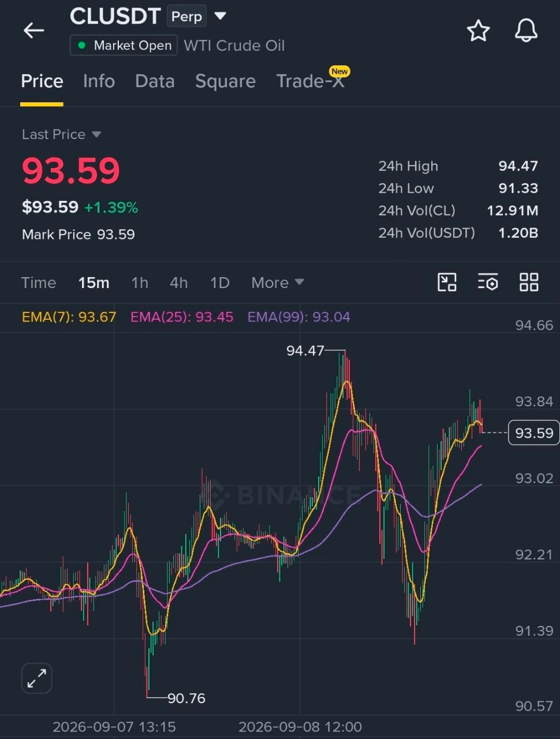Tap the 90.76 low marker on chart
Image resolution: width=560 pixels, height=739 pixels.
pyautogui.click(x=186, y=698)
